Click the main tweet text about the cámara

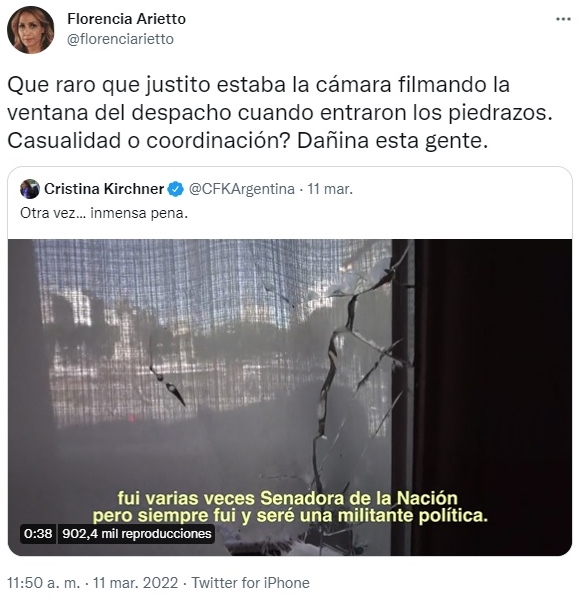coord(280,113)
